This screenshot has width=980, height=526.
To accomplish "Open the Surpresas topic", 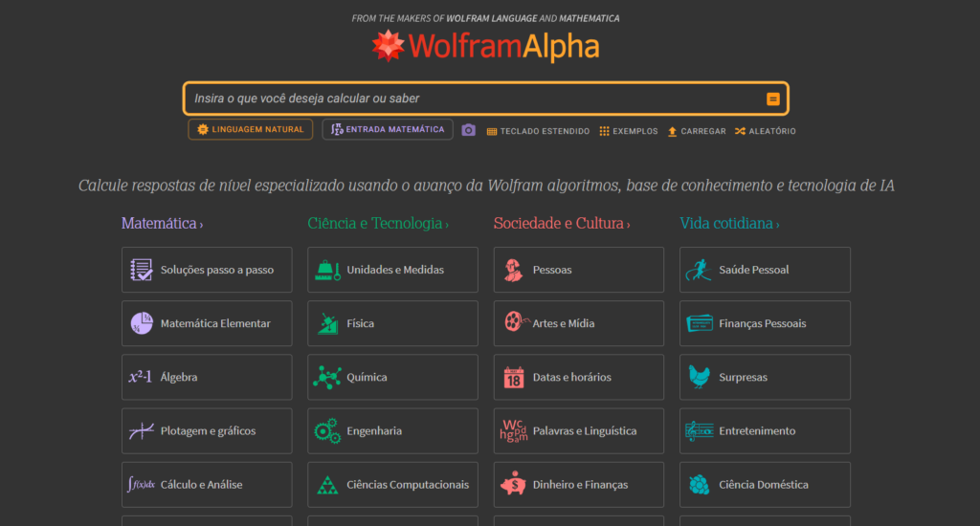I will (765, 378).
